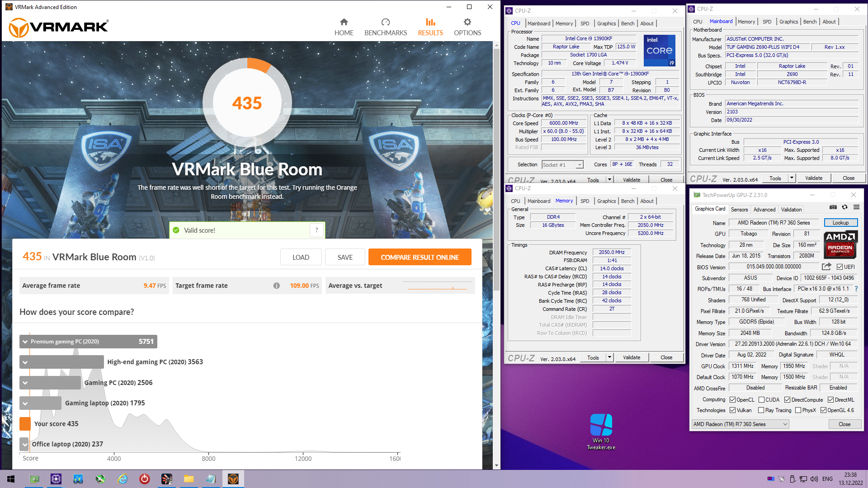
Task: Click COMPARE RESULT ONLINE button
Action: (x=420, y=257)
